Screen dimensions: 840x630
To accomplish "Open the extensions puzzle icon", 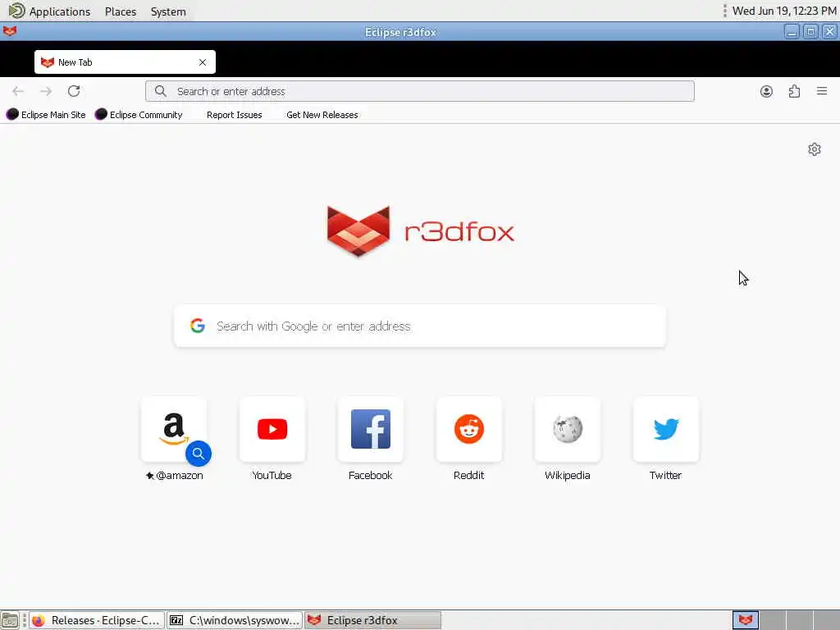I will pyautogui.click(x=794, y=91).
